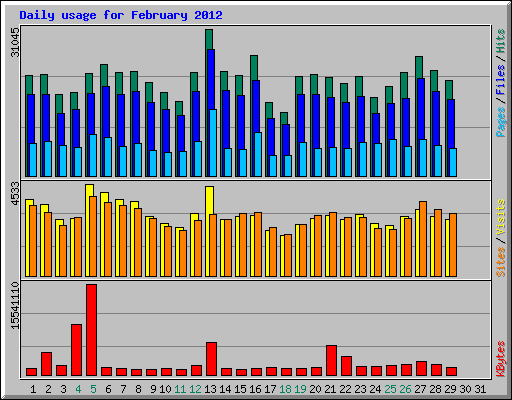This screenshot has width=512, height=400.
Task: Click day 24 on the x-axis
Action: click(x=375, y=389)
